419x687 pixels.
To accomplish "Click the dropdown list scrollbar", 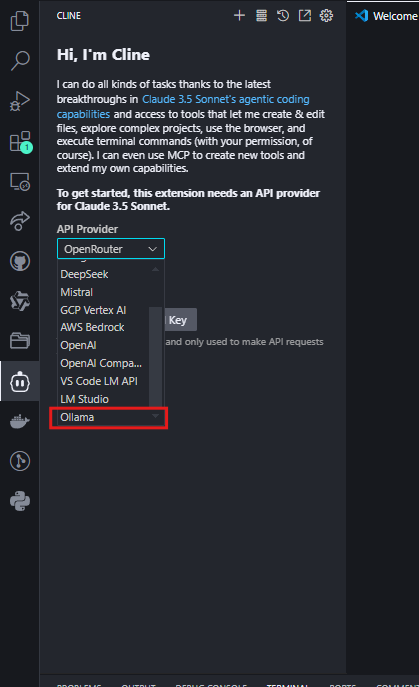I will click(156, 357).
